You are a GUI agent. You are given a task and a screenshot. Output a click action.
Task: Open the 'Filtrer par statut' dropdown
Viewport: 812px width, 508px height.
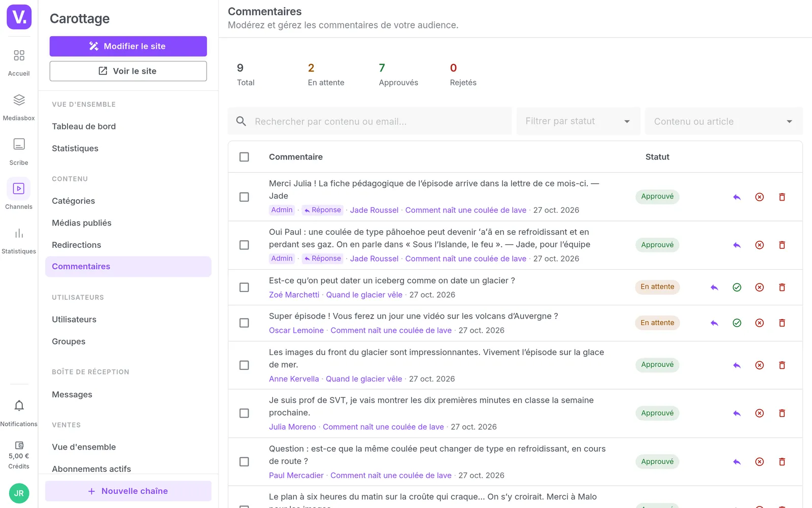tap(578, 121)
